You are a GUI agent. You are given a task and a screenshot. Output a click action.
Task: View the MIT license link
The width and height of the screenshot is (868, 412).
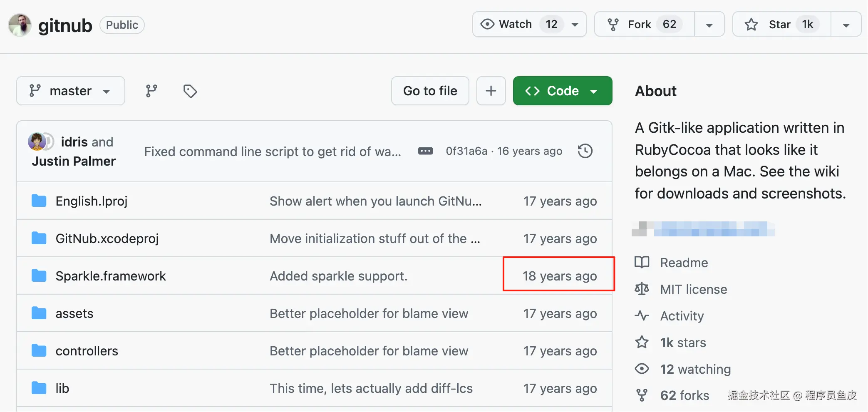tap(693, 289)
